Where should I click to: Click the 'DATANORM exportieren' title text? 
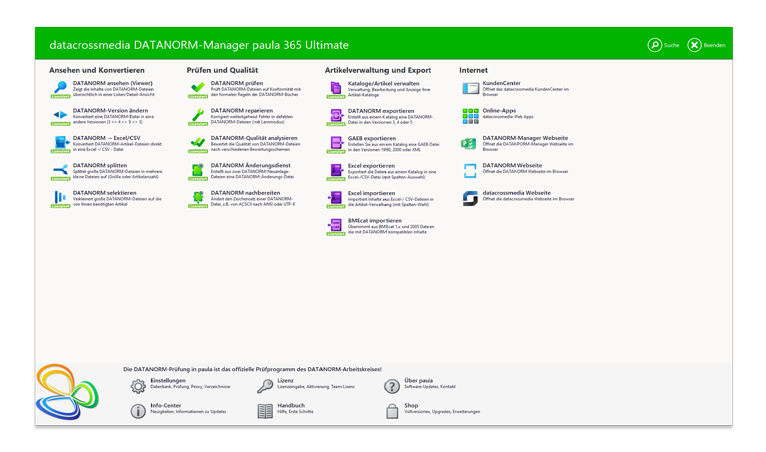coord(381,111)
